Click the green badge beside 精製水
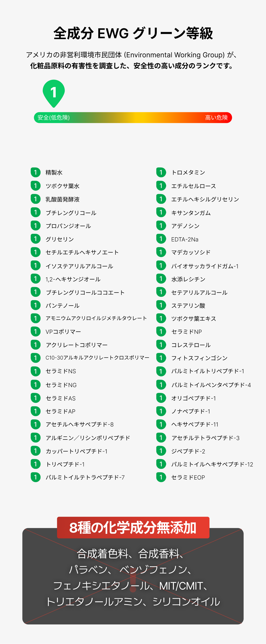The image size is (266, 644). (x=35, y=172)
